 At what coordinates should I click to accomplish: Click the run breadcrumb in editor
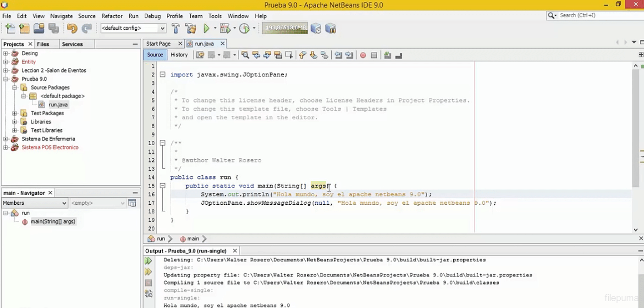(157, 239)
